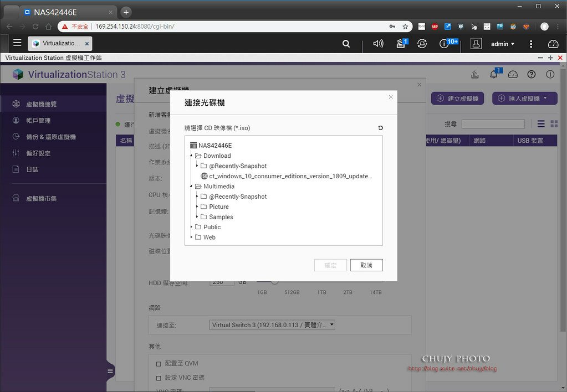Screen dimensions: 567x392
Task: Click the 確定 button in the dialog
Action: pos(330,265)
